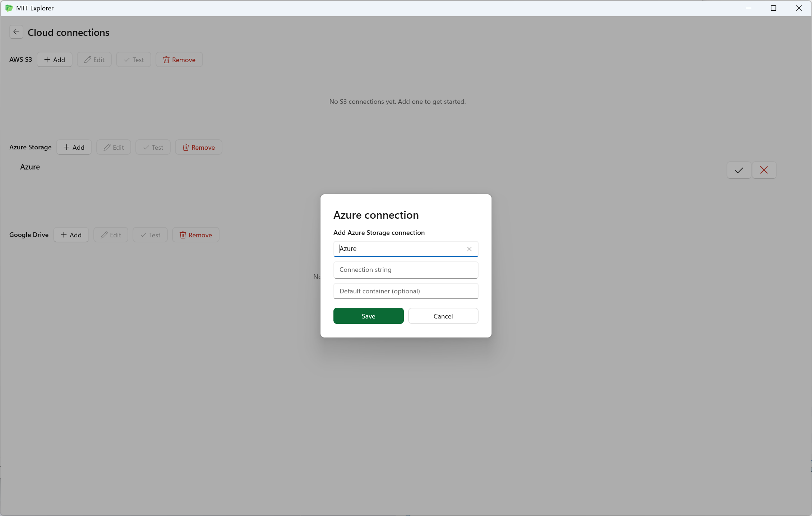This screenshot has height=516, width=812.
Task: Click the Default container optional field
Action: (x=406, y=291)
